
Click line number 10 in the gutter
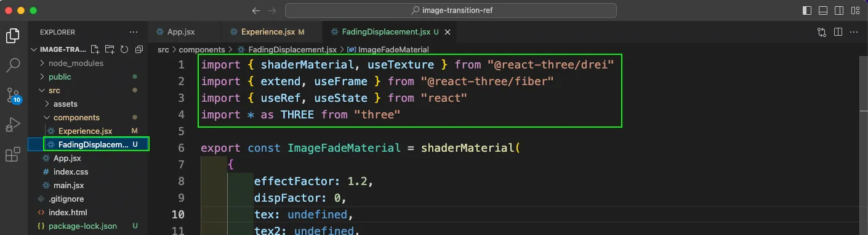tap(178, 215)
